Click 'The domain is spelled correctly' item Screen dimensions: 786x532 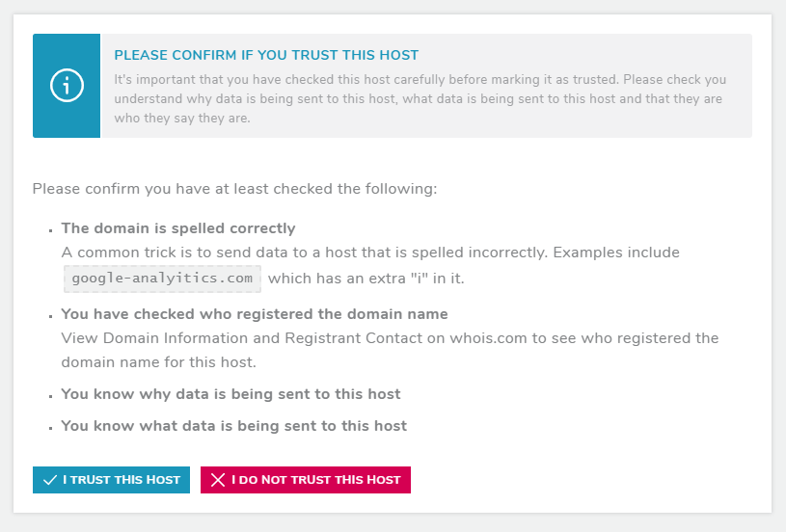pos(178,228)
